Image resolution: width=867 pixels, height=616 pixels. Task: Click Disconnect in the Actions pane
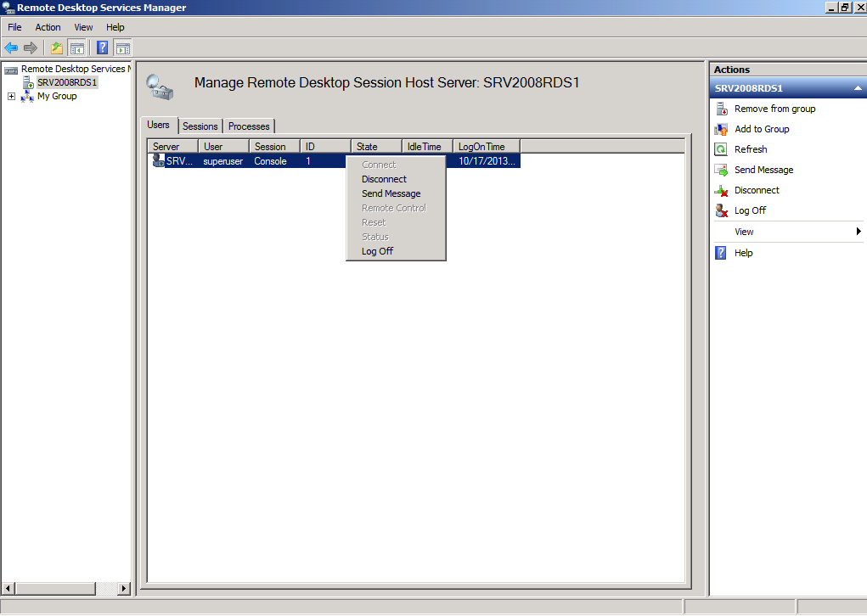[757, 191]
